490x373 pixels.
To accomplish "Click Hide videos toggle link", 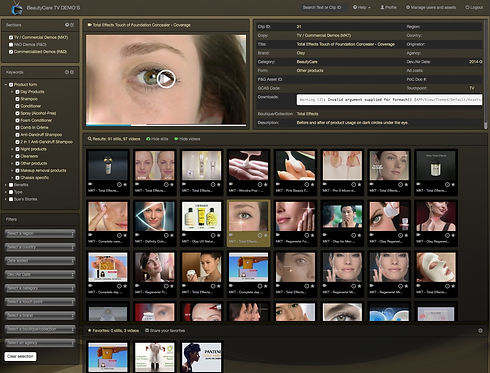I will 187,139.
